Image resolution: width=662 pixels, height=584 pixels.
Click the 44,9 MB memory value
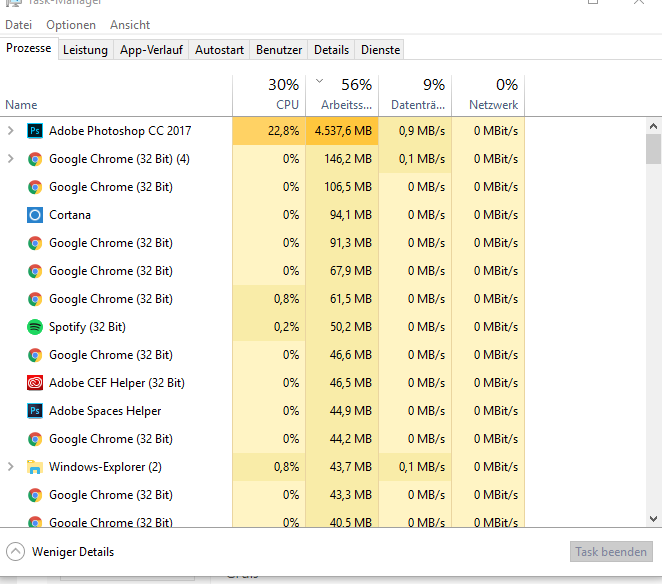tap(351, 411)
